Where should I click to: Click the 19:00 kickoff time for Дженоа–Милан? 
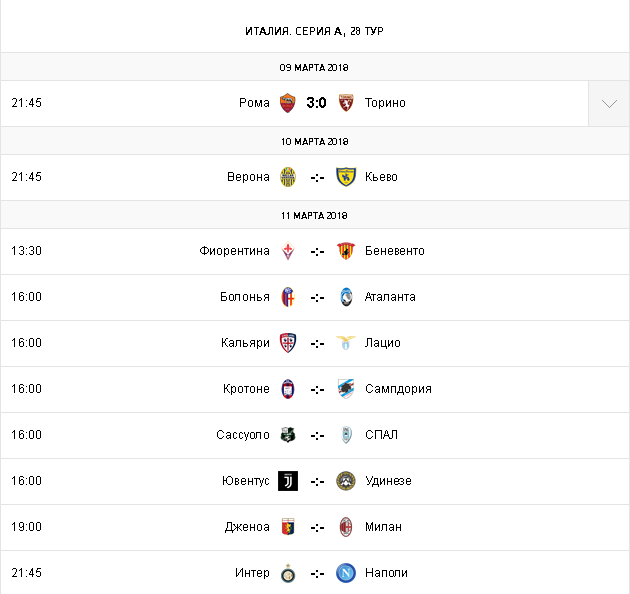click(26, 527)
